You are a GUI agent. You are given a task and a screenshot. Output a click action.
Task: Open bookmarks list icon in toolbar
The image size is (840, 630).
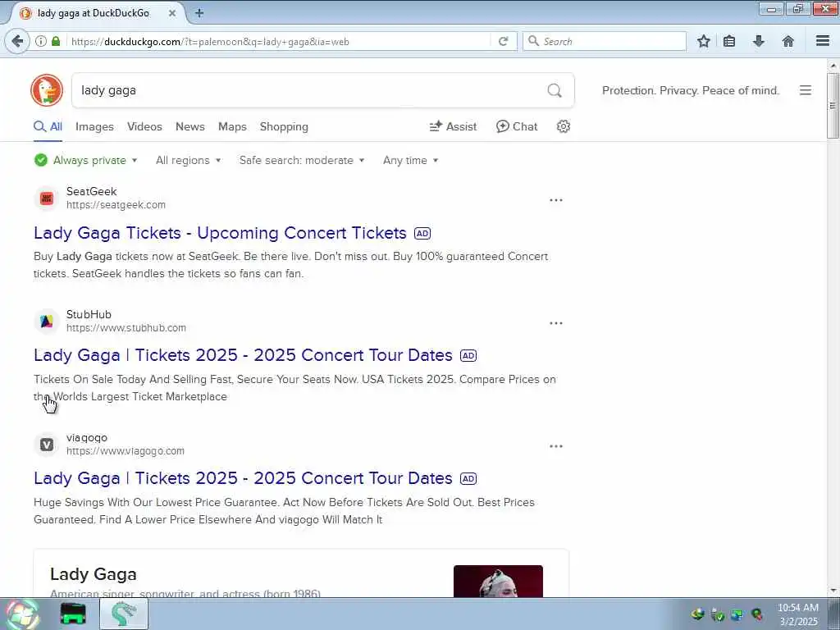pos(729,41)
